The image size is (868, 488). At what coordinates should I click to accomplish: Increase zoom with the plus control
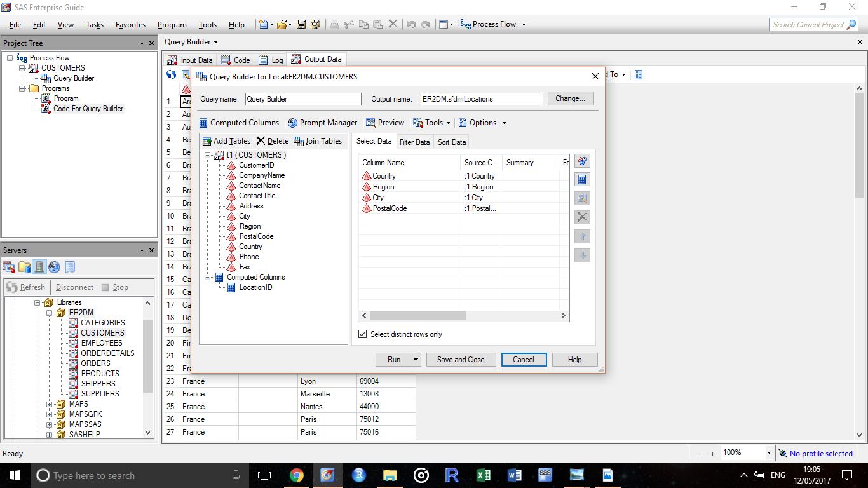712,452
